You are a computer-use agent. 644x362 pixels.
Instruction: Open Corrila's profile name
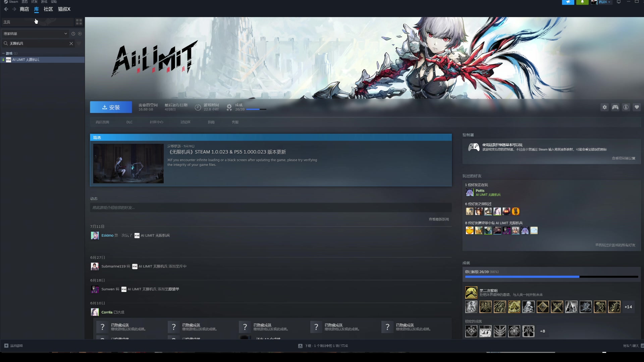(107, 312)
